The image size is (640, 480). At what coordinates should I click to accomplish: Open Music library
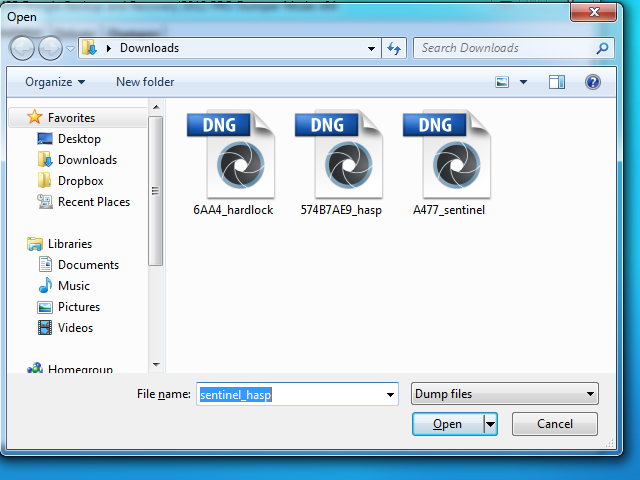click(73, 286)
